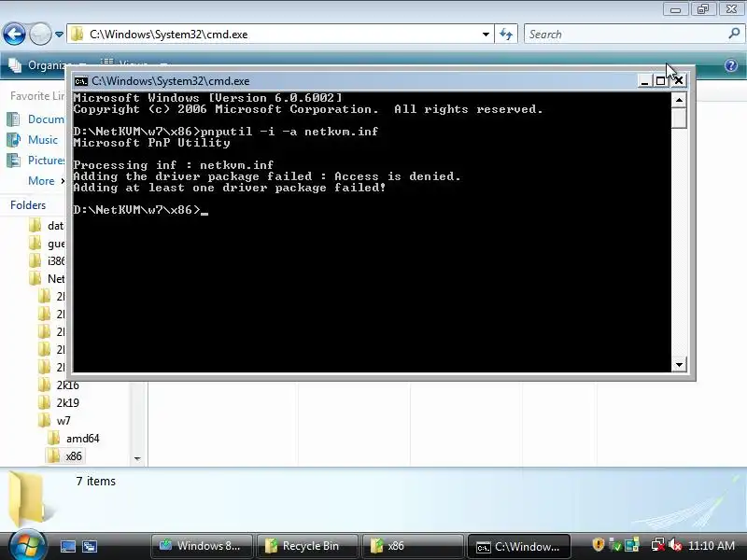Click the search magnifier icon
The image size is (747, 560).
[734, 34]
